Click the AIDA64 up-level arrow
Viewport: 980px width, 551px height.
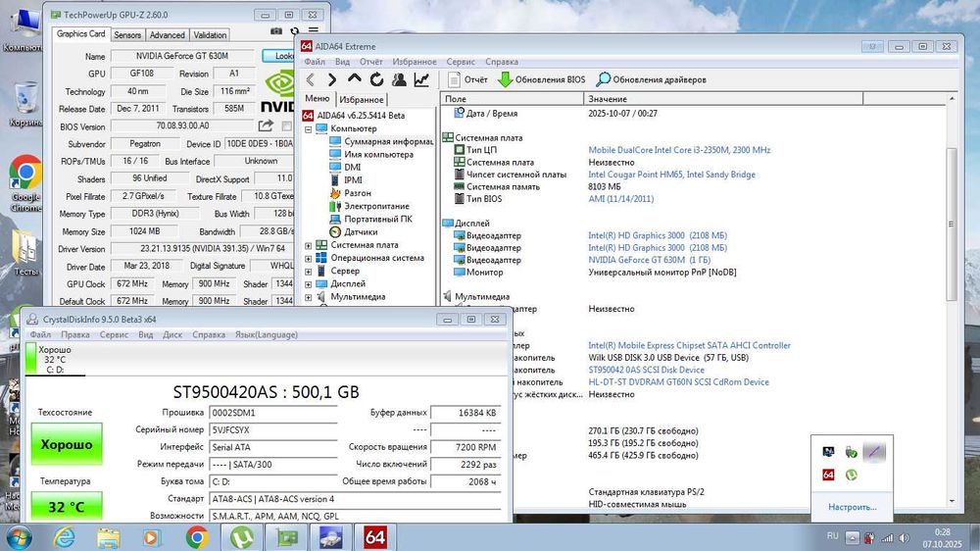tap(355, 78)
